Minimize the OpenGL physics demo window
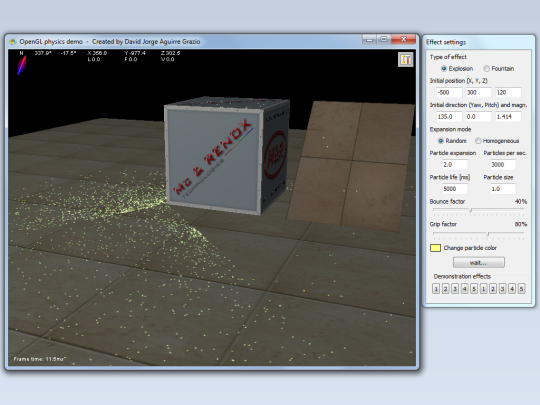Image resolution: width=540 pixels, height=405 pixels. point(369,39)
